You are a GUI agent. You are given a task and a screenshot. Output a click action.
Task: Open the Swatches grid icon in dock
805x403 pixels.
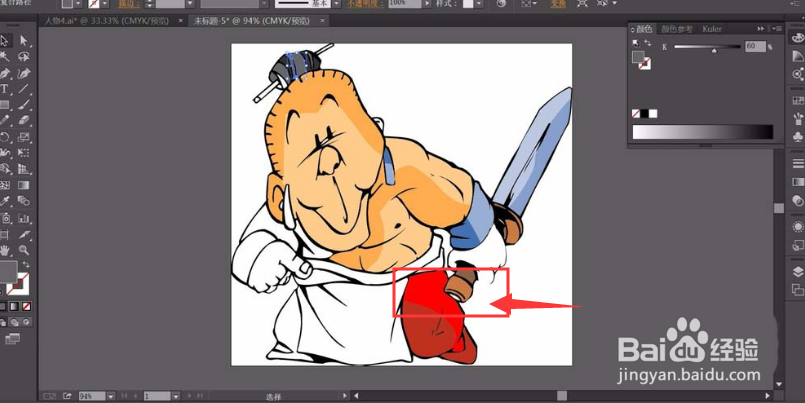pyautogui.click(x=797, y=100)
